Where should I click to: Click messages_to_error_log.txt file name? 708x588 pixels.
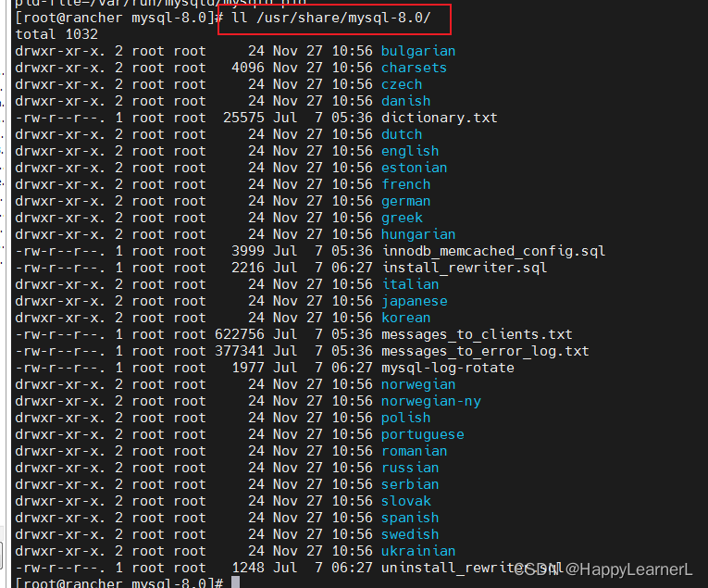point(485,351)
